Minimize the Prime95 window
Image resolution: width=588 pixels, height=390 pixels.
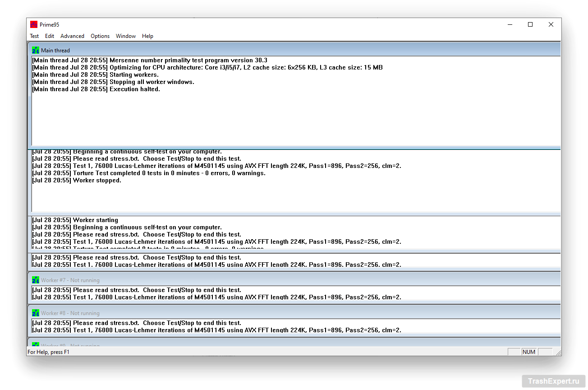[x=510, y=25]
